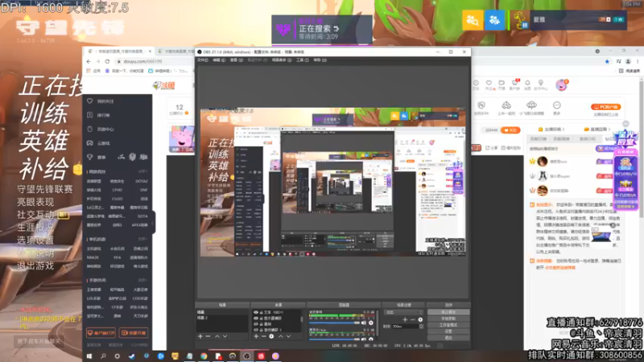Select 场景 2 in Scenes list
644x362 pixels.
tap(203, 318)
